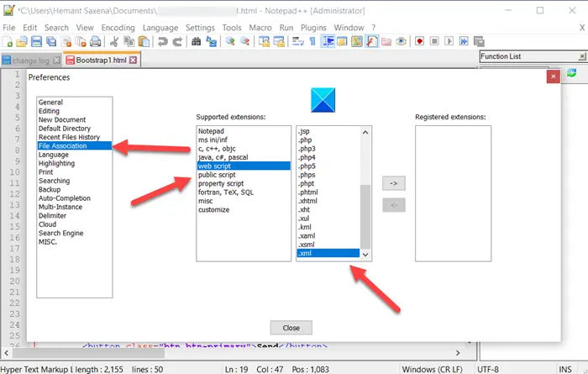Click the editor horizontal scrollbar right arrow
This screenshot has width=588, height=374.
(x=458, y=353)
